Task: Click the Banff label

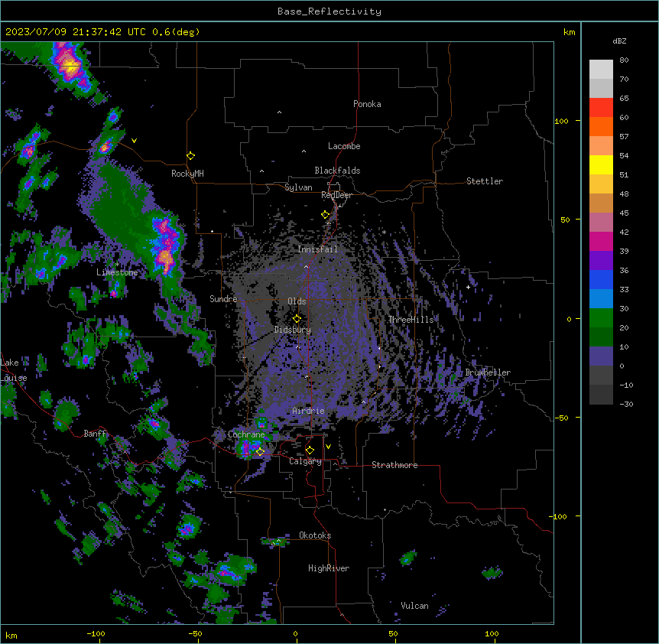Action: [96, 434]
